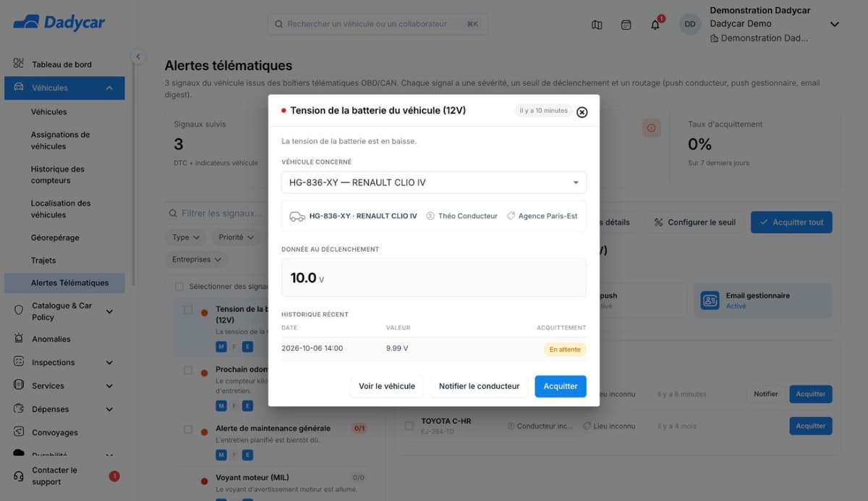Open Historique des compteurs
Screen dimensions: 868x501
[x=58, y=174]
